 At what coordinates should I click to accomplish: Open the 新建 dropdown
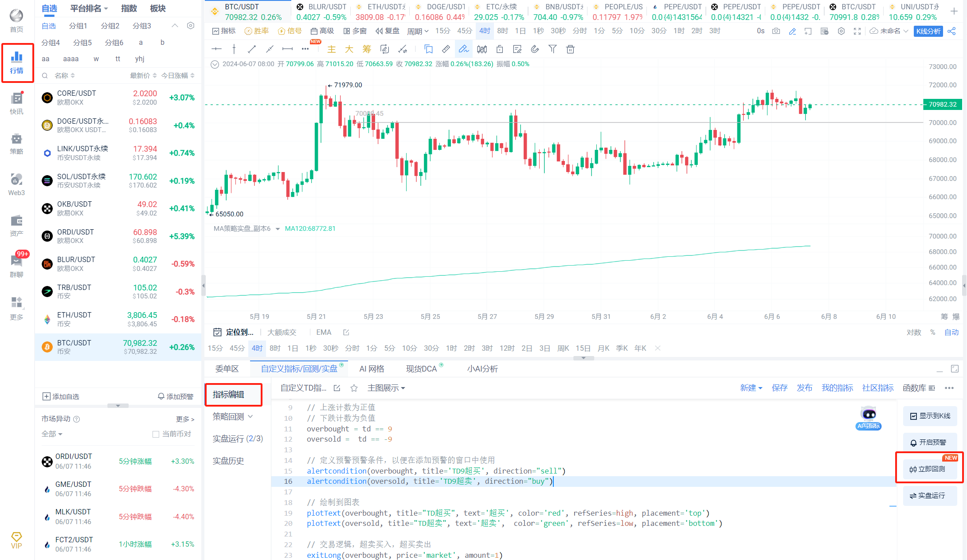tap(751, 388)
